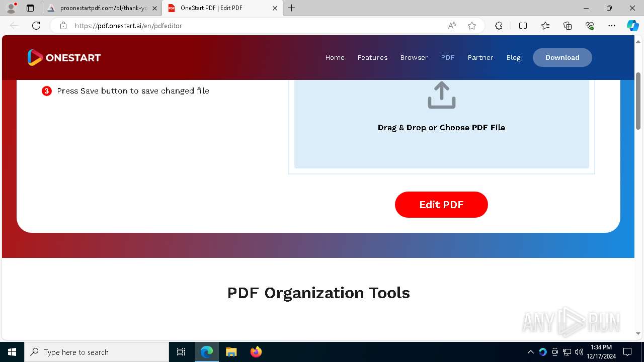Show hidden tray icons chevron
This screenshot has width=644, height=362.
coord(531,352)
